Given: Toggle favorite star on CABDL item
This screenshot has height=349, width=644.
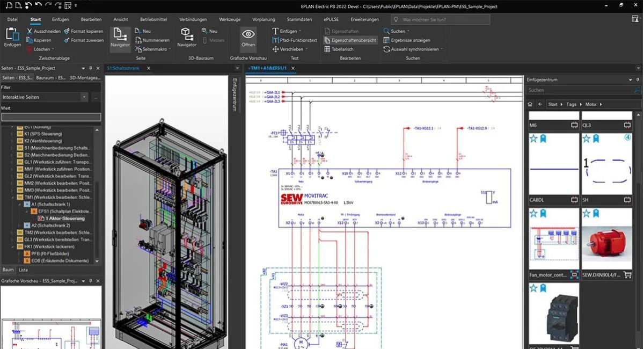Looking at the screenshot, I should (x=533, y=139).
